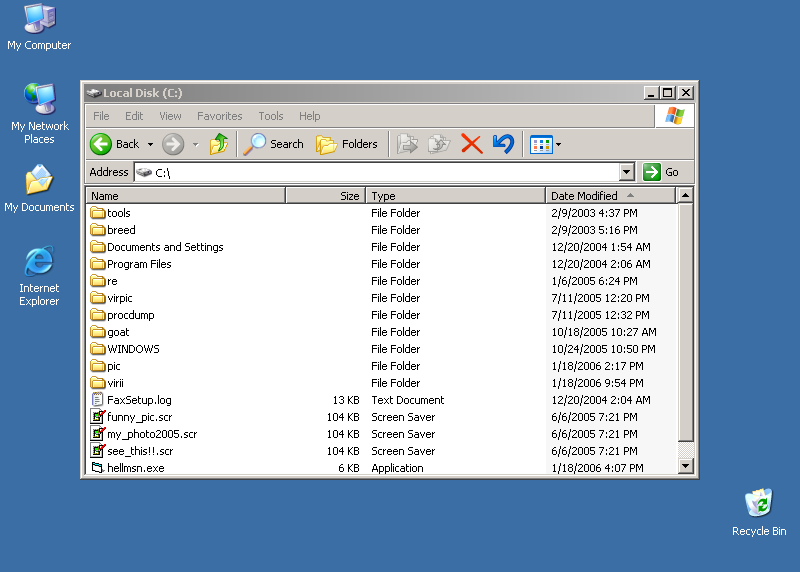Select the hellmsn.exe application icon
800x572 pixels.
pyautogui.click(x=97, y=467)
